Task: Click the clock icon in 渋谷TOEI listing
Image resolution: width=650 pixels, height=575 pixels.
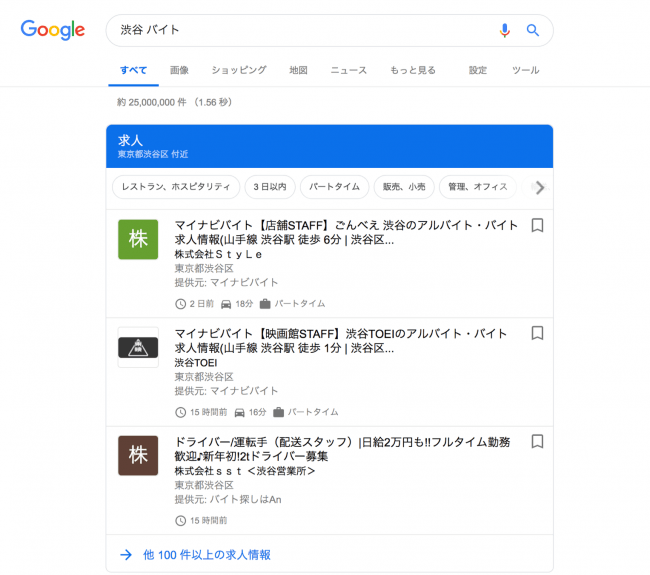Action: tap(180, 412)
